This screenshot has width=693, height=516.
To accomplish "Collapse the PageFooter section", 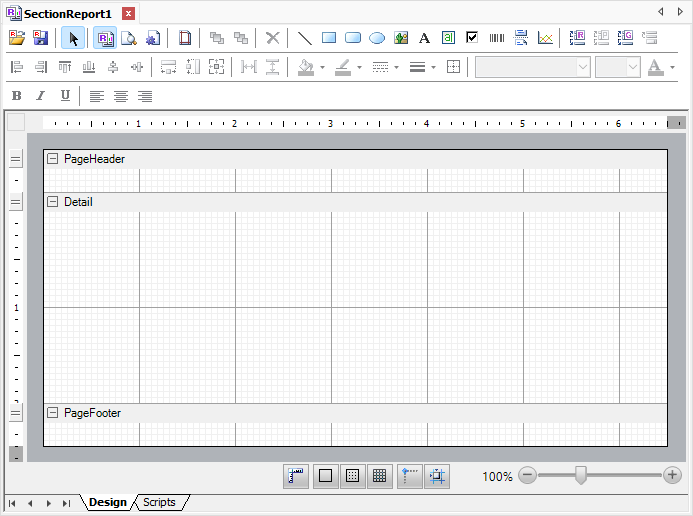I will [53, 413].
